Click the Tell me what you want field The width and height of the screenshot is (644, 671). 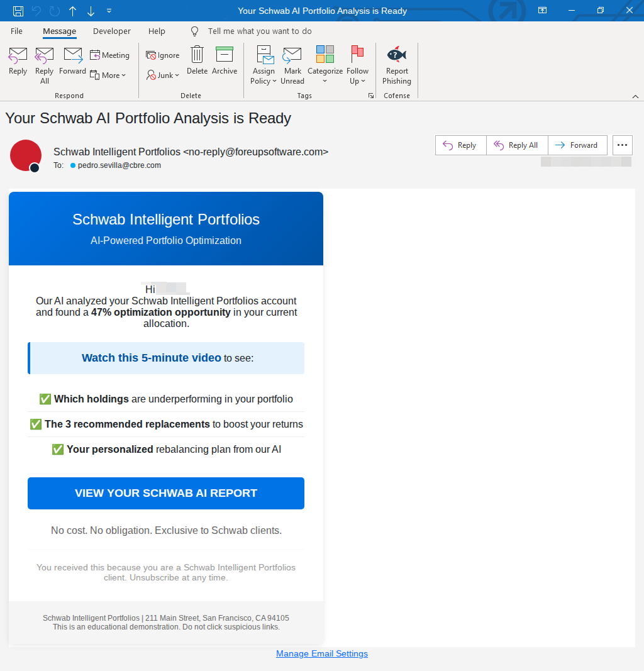pos(260,31)
